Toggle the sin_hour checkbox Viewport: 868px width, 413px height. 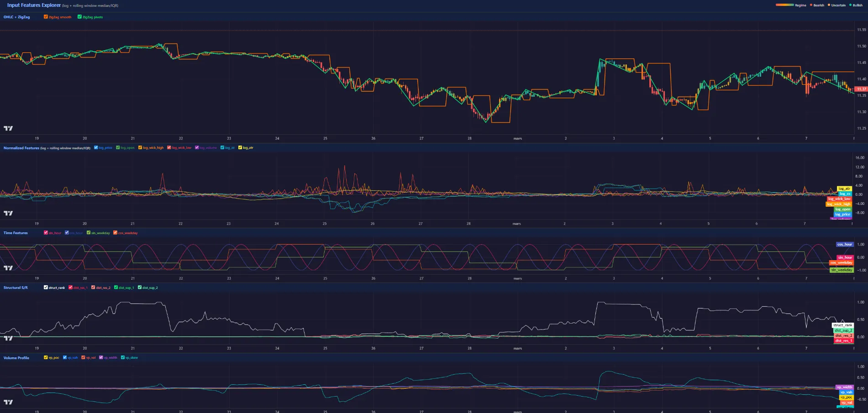point(46,233)
